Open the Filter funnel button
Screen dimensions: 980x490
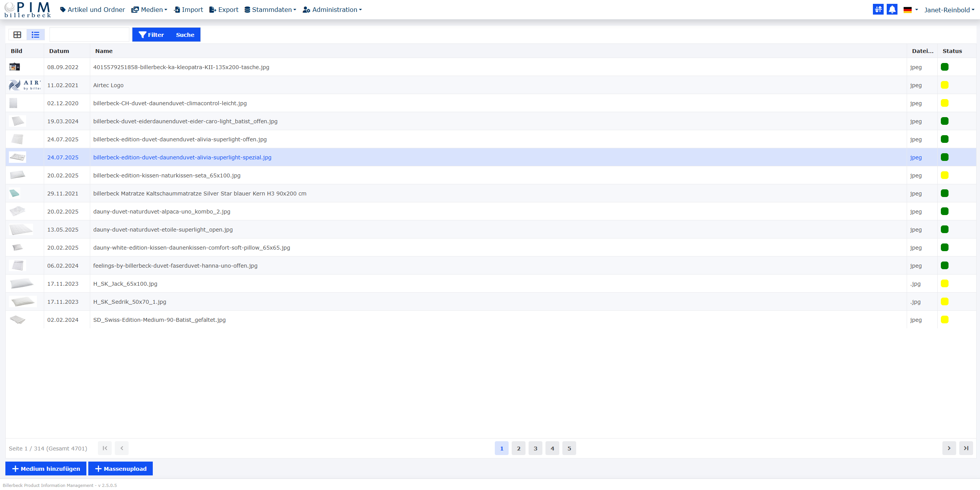(151, 35)
